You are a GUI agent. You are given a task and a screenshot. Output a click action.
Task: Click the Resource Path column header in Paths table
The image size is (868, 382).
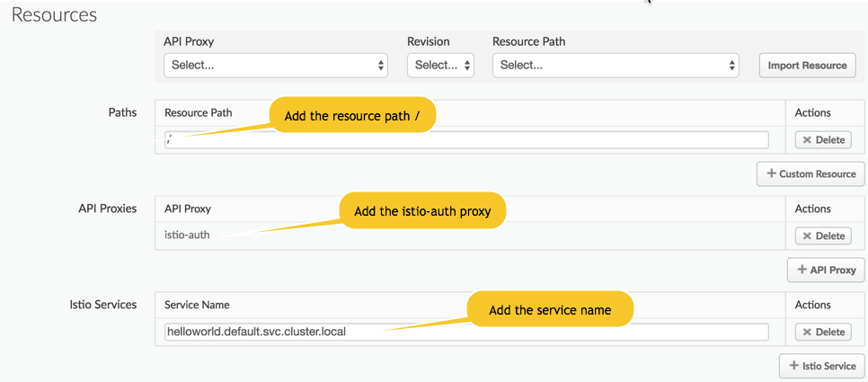(199, 113)
